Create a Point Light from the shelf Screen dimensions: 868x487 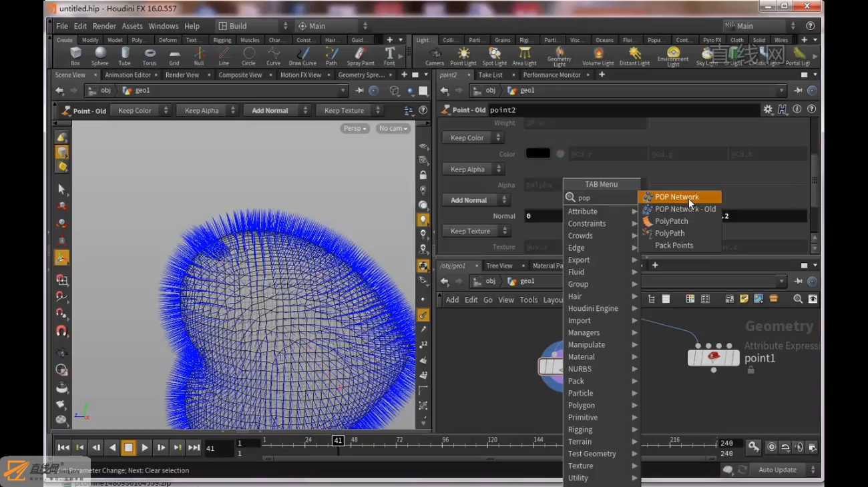tap(463, 56)
